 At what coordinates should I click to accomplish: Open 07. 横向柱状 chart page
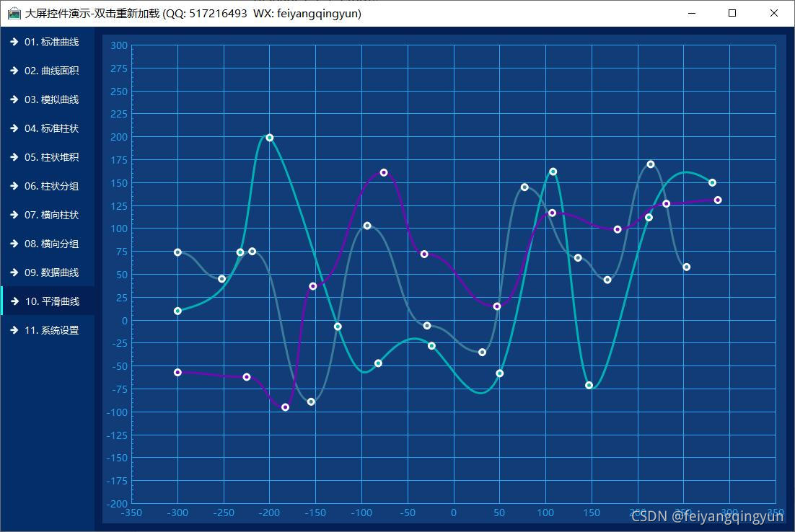click(47, 215)
